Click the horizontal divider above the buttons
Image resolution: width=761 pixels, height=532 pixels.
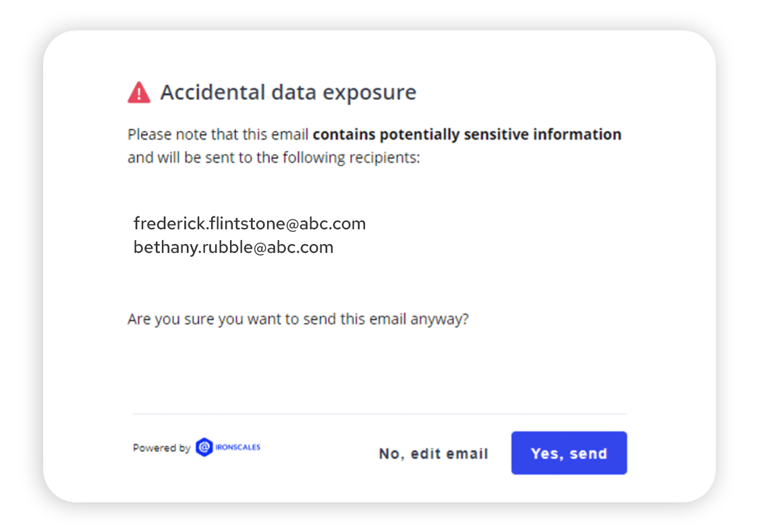coord(380,414)
